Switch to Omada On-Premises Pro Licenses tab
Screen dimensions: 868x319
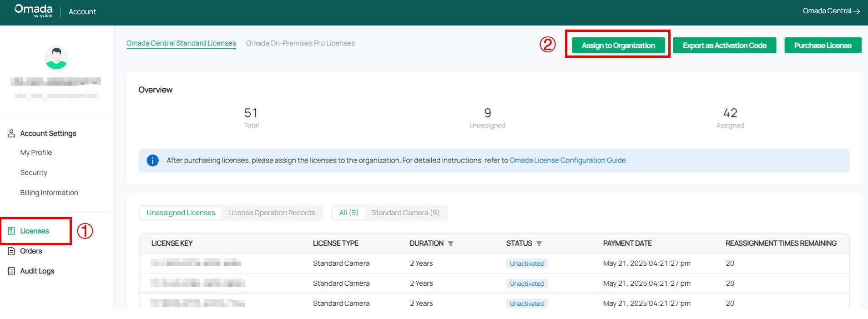point(300,43)
